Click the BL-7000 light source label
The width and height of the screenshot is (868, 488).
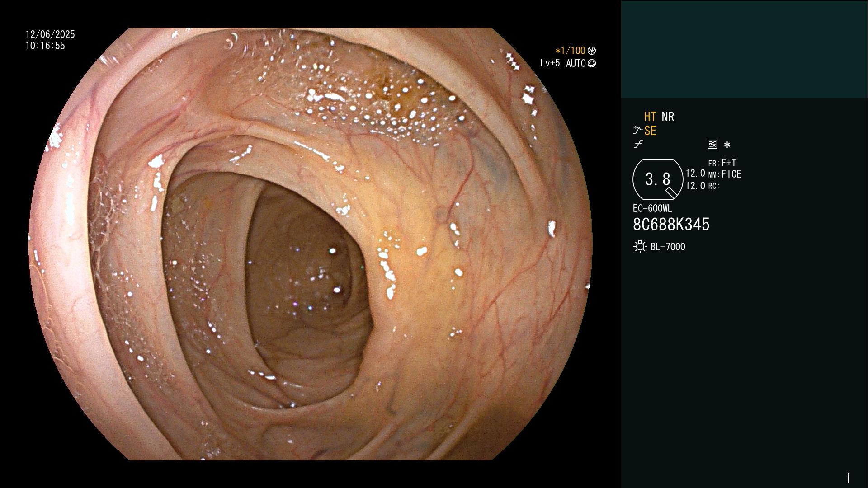click(x=668, y=247)
